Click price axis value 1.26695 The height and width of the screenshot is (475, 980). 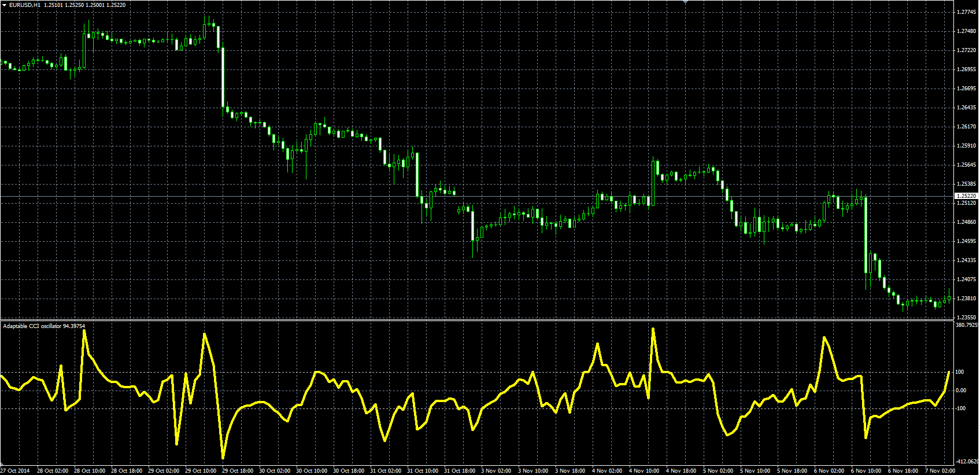966,89
